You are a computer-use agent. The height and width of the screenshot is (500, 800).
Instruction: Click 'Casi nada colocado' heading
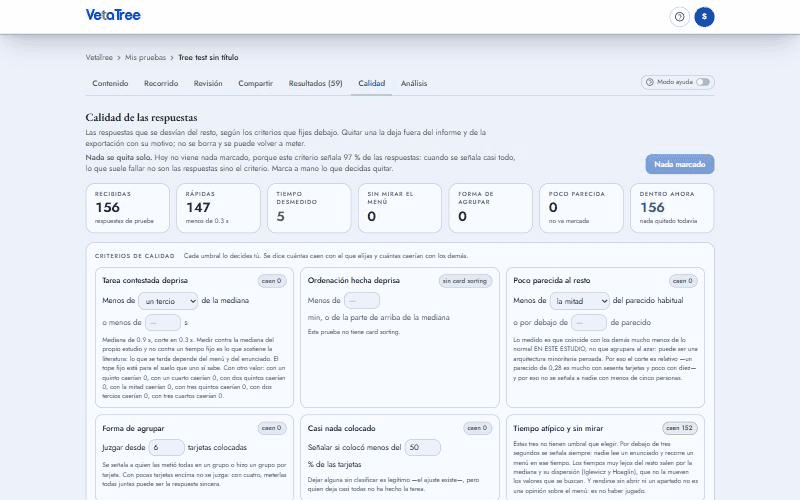click(x=341, y=428)
